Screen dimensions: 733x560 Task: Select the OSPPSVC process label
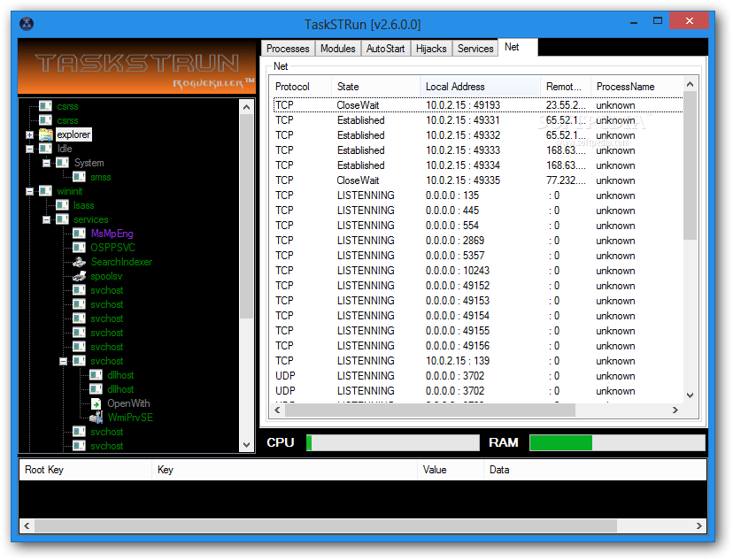pos(112,248)
